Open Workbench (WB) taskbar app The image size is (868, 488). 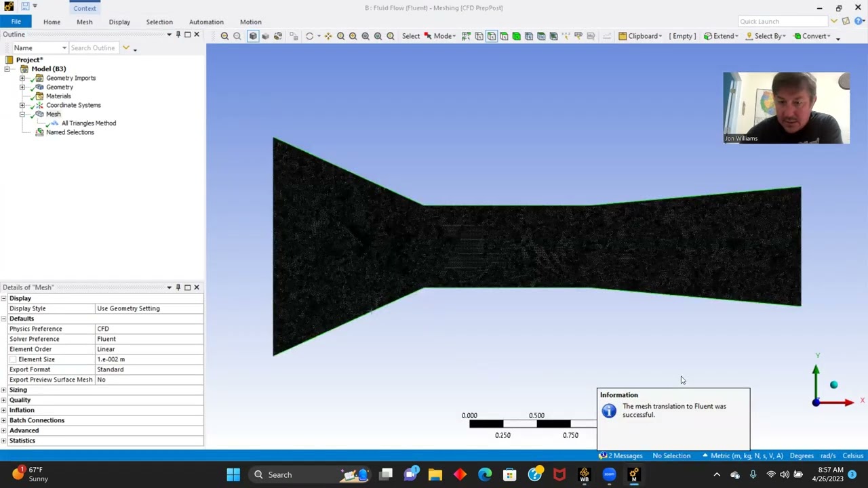coord(584,474)
